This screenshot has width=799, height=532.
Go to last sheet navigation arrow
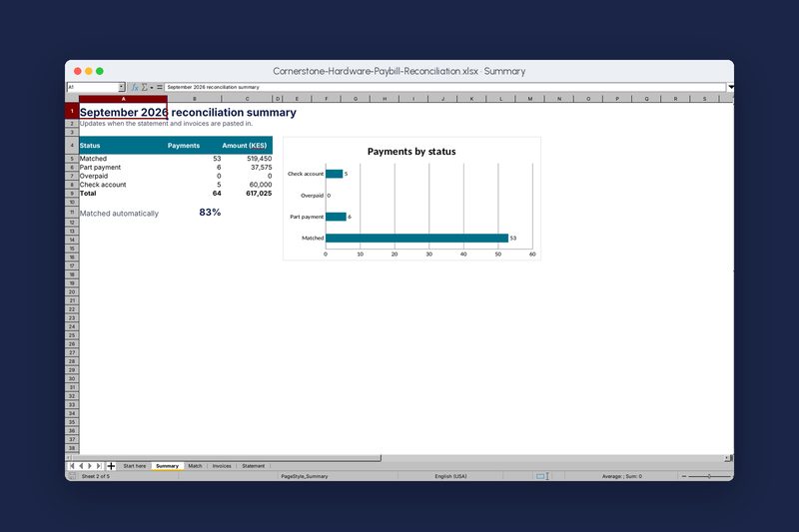pos(99,466)
